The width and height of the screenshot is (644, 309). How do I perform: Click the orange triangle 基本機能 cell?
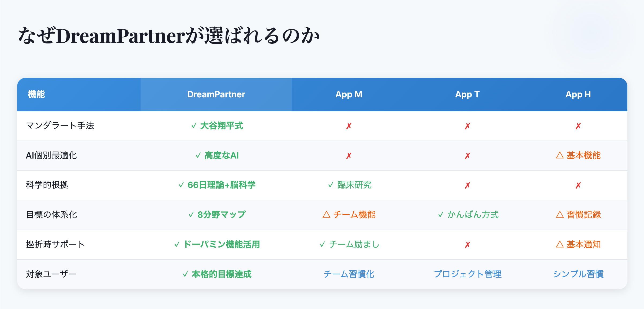pyautogui.click(x=578, y=156)
